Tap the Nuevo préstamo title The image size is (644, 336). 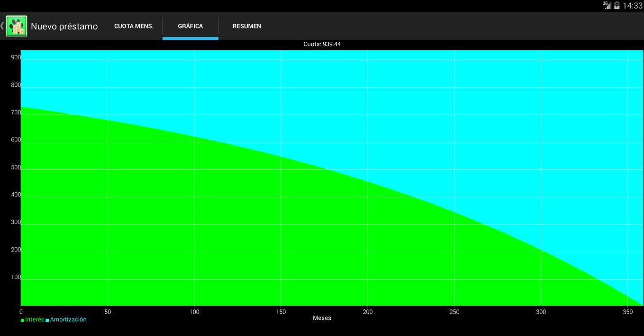(64, 27)
